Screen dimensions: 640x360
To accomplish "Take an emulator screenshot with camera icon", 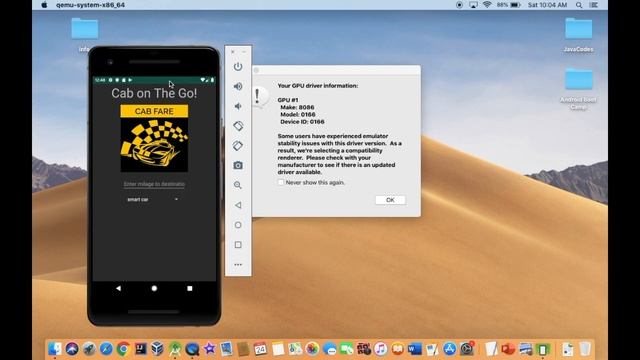I will 238,165.
